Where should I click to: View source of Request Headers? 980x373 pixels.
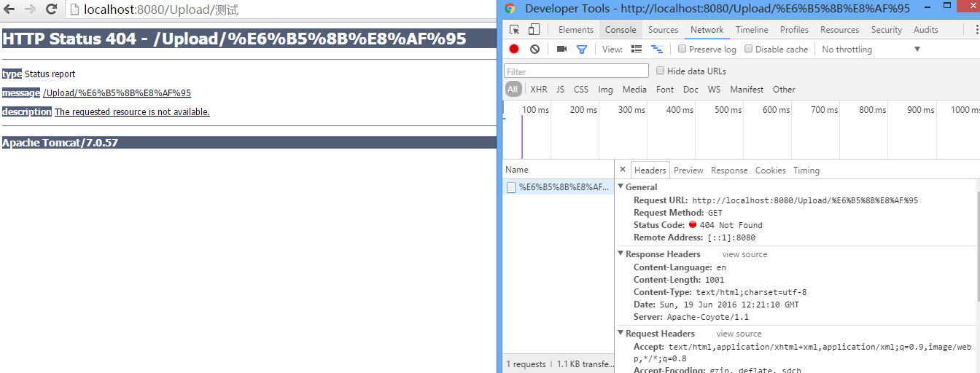(739, 334)
